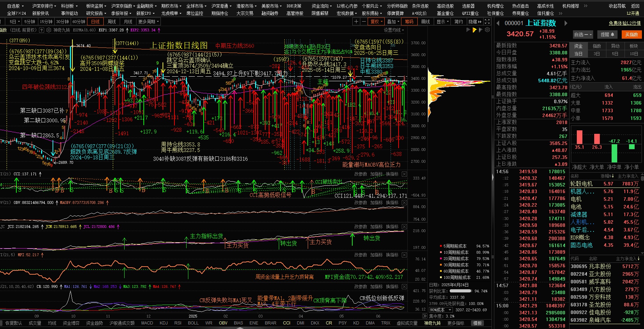644x329 pixels.
Task: Select the 5日 fund flow tab
Action: pyautogui.click(x=615, y=54)
